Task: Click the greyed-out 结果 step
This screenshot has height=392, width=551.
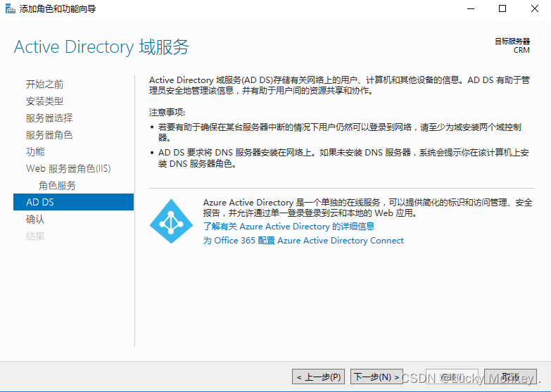Action: [x=35, y=236]
